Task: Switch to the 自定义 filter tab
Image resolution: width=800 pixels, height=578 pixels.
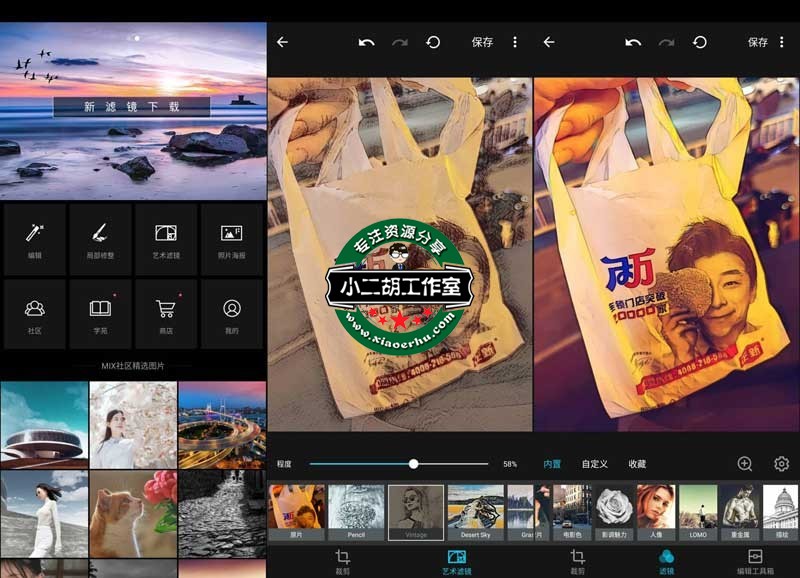Action: click(594, 464)
